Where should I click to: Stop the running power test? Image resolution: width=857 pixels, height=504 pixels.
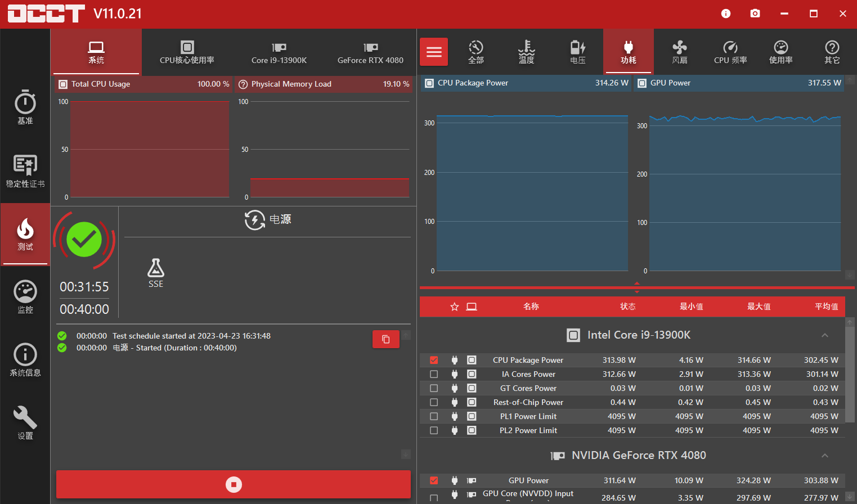pyautogui.click(x=233, y=484)
